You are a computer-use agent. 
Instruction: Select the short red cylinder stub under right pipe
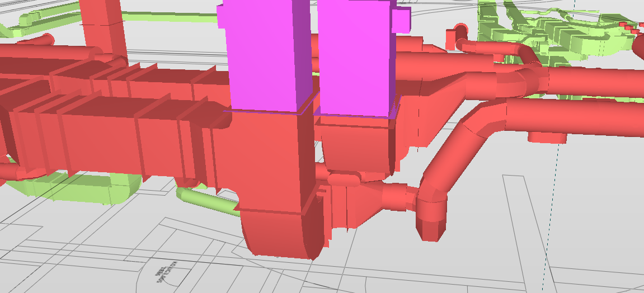tap(547, 137)
